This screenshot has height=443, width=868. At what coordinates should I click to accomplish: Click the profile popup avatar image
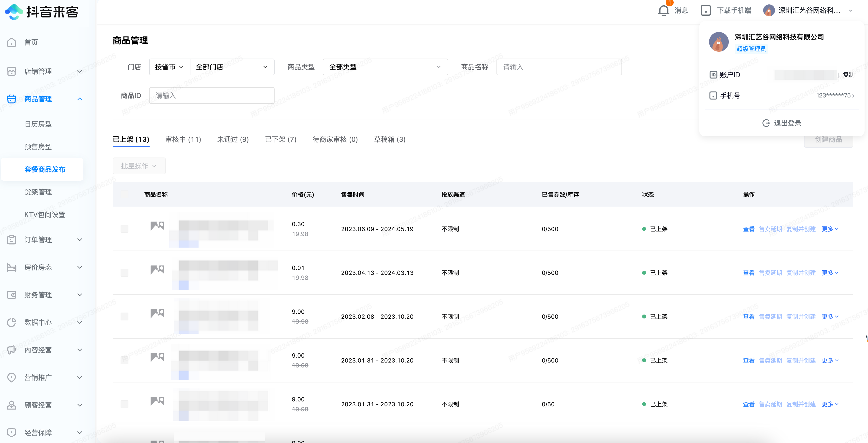(x=719, y=42)
